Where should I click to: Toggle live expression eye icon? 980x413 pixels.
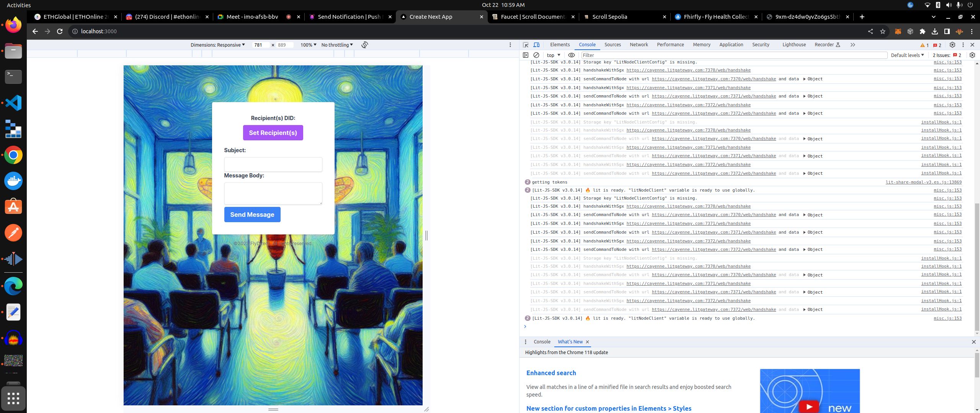coord(572,55)
